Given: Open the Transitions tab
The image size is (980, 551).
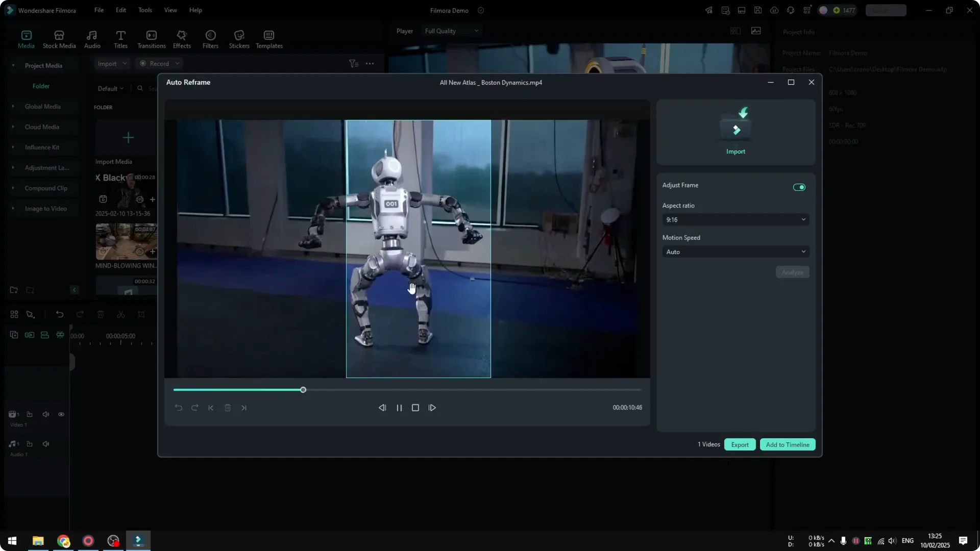Looking at the screenshot, I should pyautogui.click(x=152, y=39).
